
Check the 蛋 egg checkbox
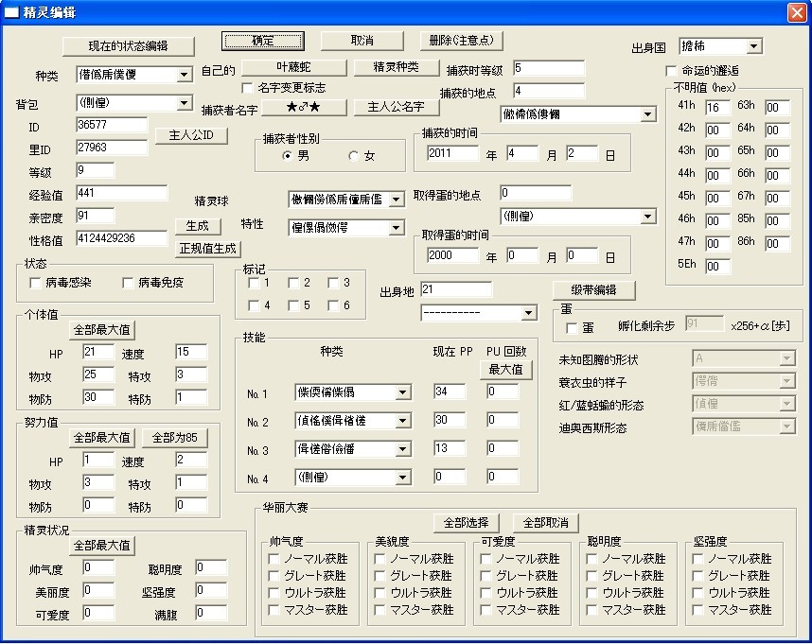[x=572, y=328]
